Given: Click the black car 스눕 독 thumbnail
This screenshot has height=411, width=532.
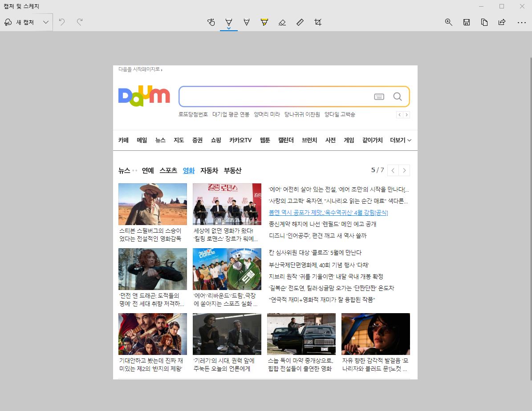Looking at the screenshot, I should (301, 334).
